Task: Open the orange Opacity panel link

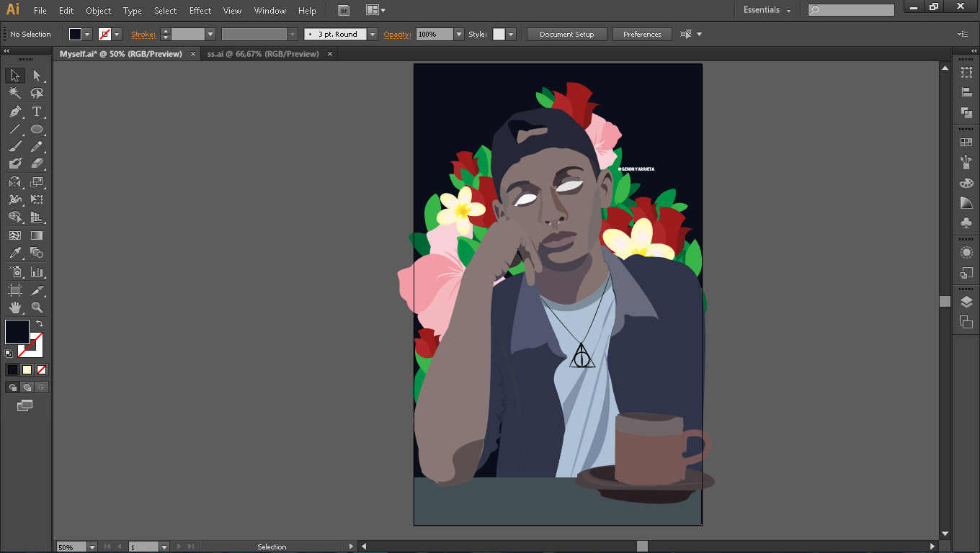Action: click(397, 34)
